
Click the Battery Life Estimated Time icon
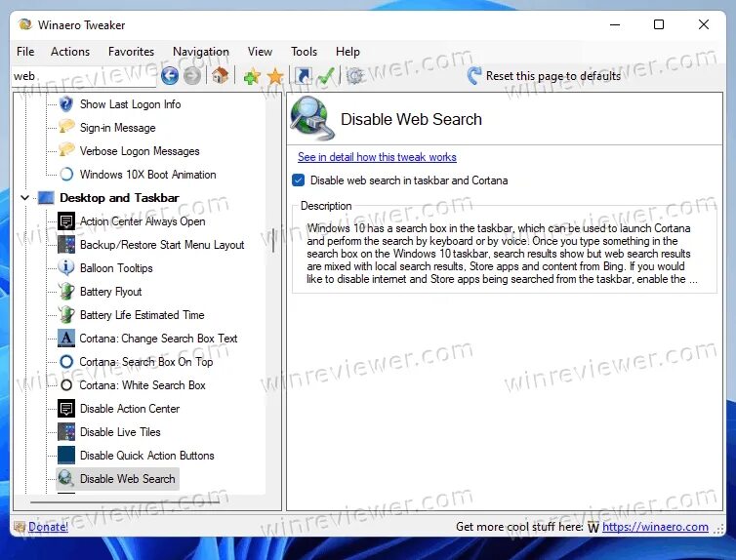[66, 315]
